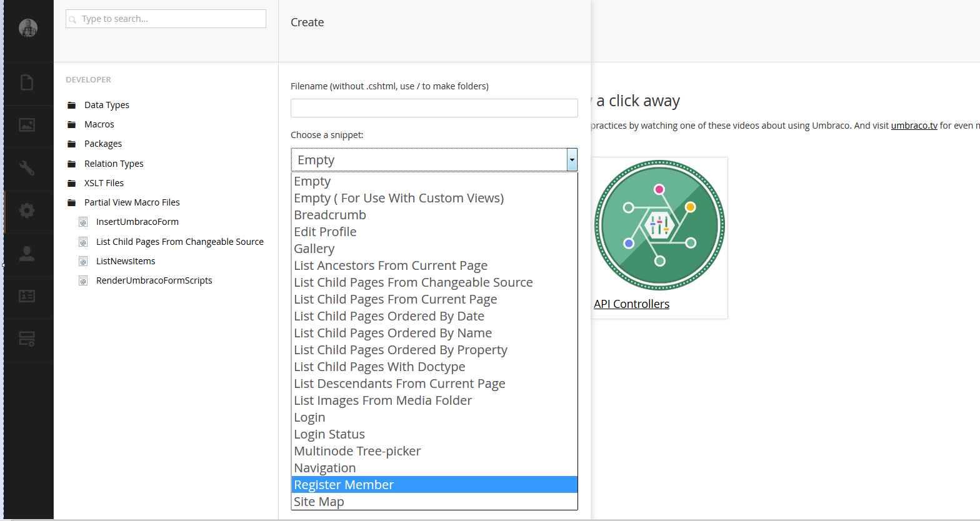
Task: Click the snippet dropdown arrow
Action: (572, 160)
